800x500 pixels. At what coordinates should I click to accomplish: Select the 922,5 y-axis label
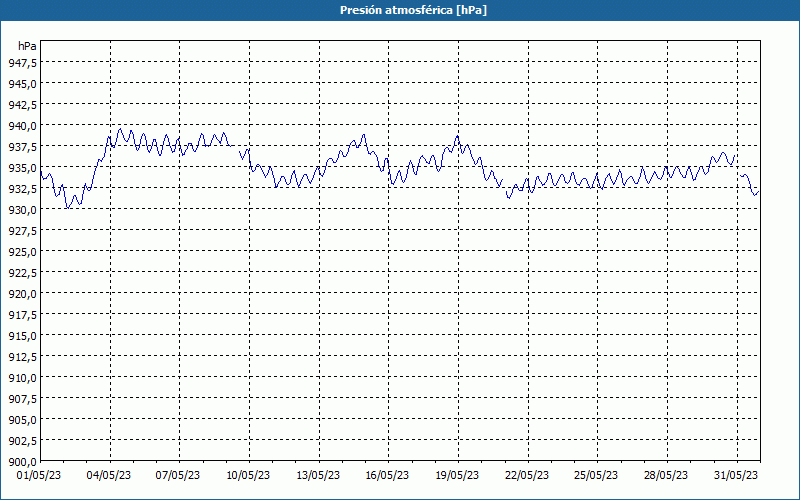pos(22,273)
